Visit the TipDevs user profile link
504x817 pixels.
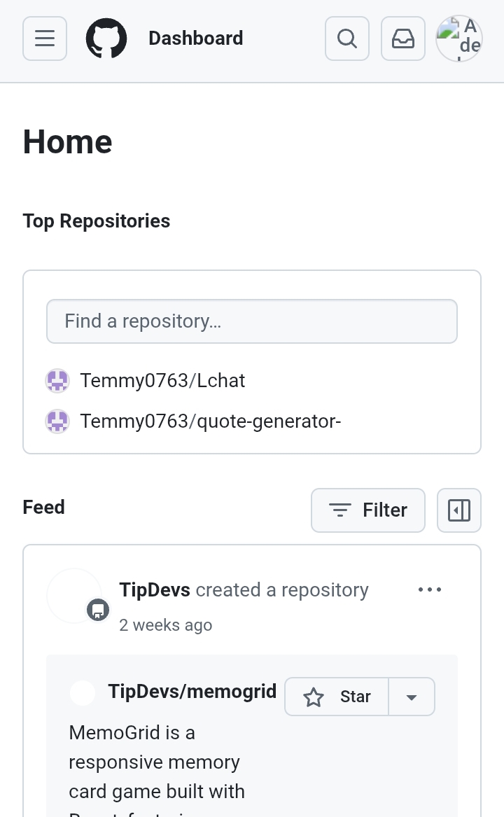[155, 589]
